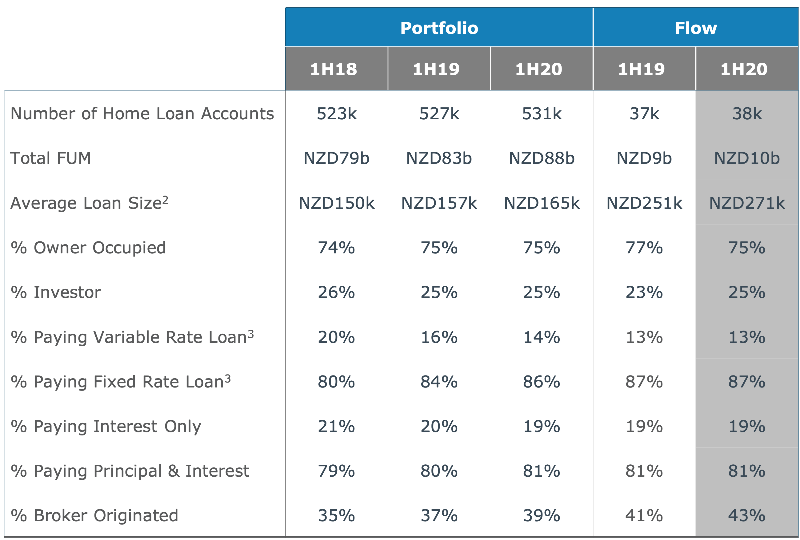Click the Number of Home Loan Accounts label
This screenshot has height=540, width=800.
click(142, 113)
